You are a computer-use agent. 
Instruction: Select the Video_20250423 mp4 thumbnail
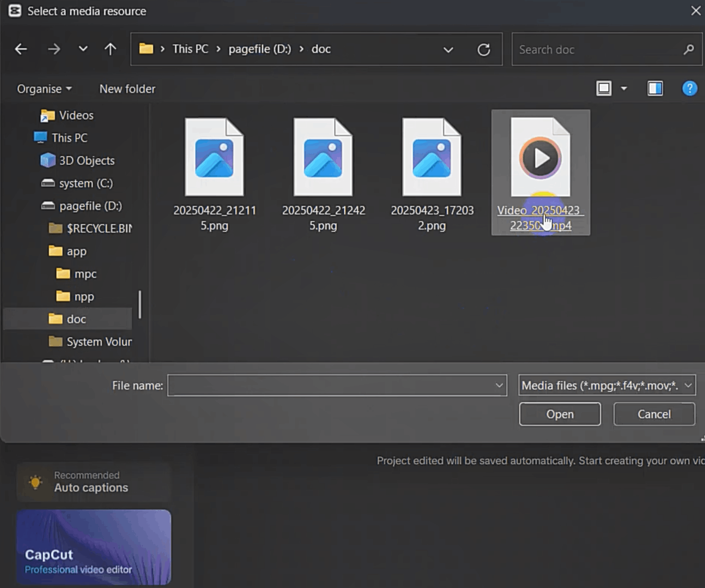pyautogui.click(x=540, y=159)
